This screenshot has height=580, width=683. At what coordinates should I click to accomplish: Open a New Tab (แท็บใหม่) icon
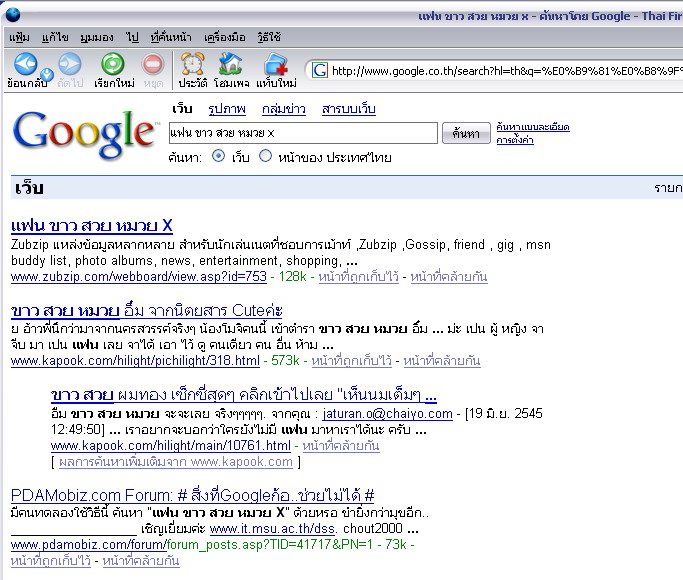276,64
